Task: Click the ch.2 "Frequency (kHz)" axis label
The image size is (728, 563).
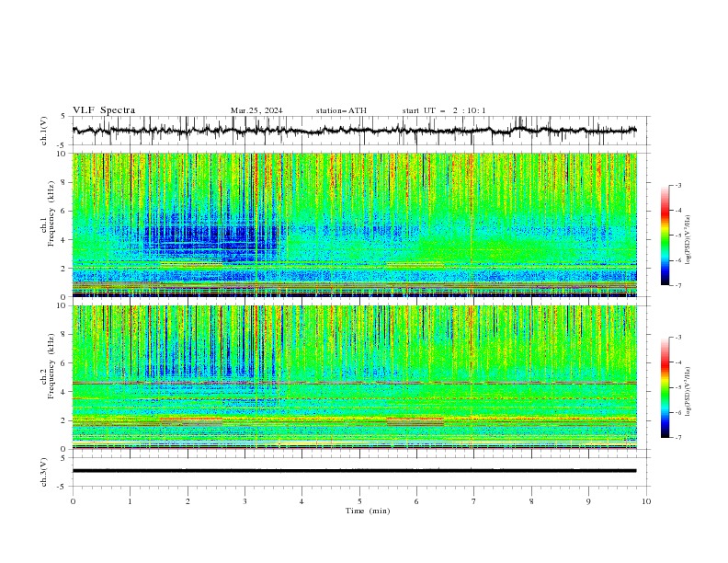Action: [51, 366]
